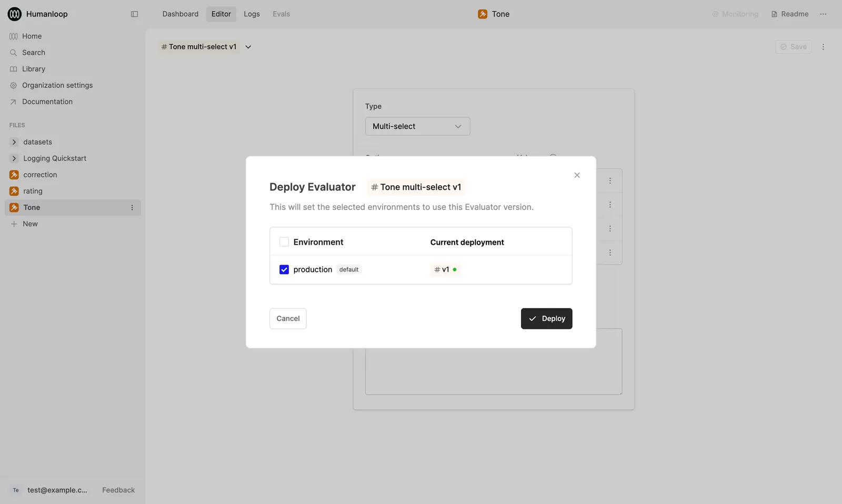Image resolution: width=842 pixels, height=504 pixels.
Task: Select the Tone file in sidebar
Action: pos(73,208)
